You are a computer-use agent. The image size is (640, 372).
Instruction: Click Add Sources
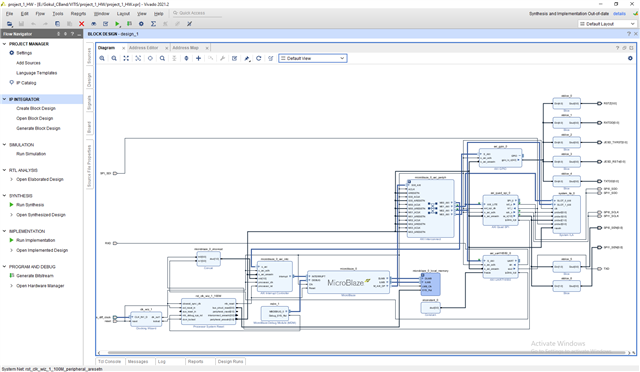coord(28,63)
